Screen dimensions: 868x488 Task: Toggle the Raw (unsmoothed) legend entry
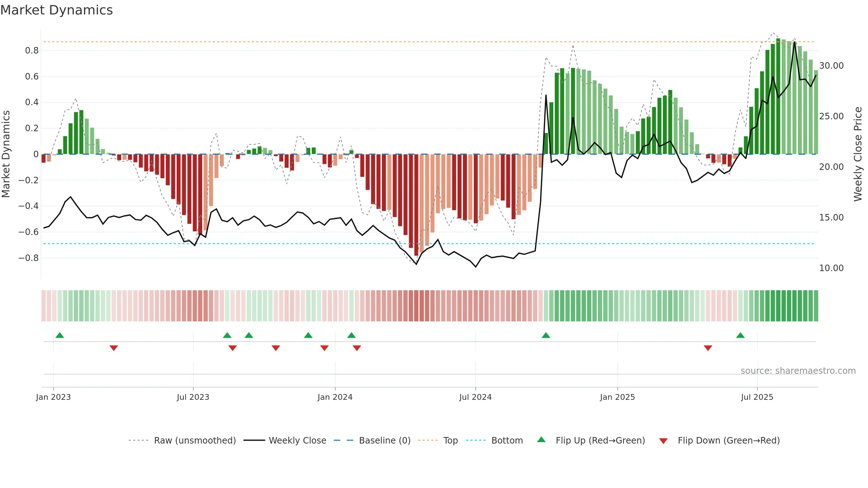tap(182, 440)
